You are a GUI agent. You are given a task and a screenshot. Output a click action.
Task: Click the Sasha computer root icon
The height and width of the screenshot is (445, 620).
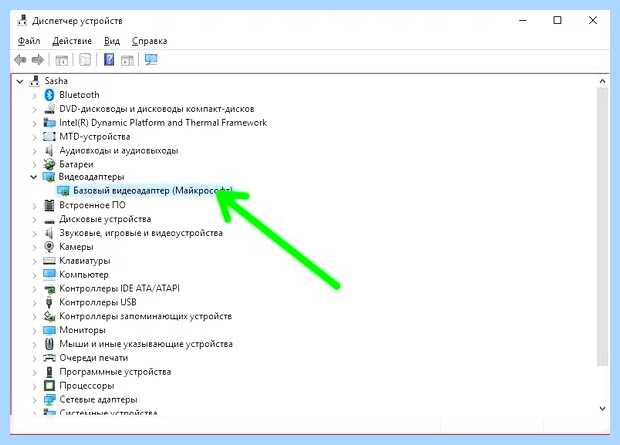tap(35, 81)
